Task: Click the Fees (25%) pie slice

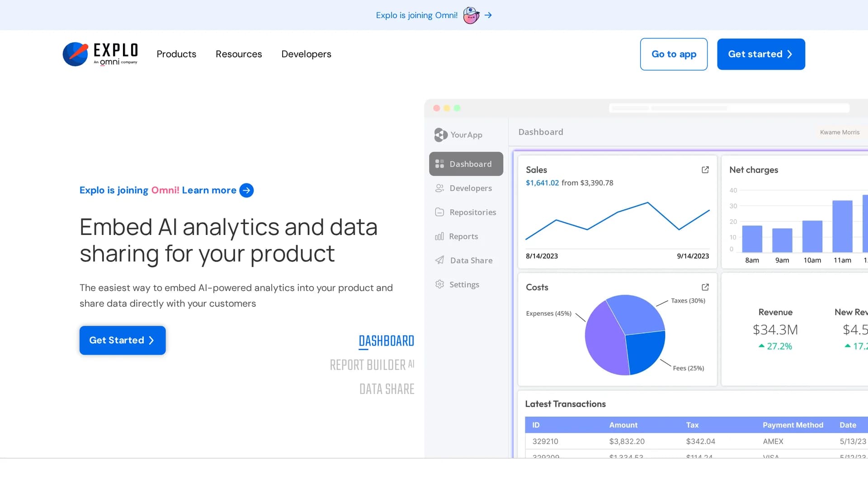Action: pyautogui.click(x=646, y=352)
